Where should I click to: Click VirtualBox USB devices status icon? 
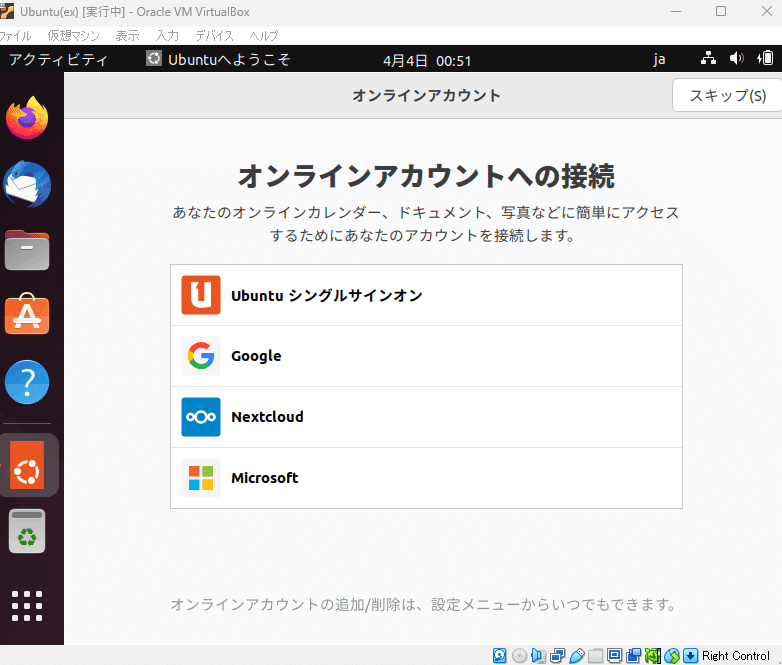tap(577, 656)
